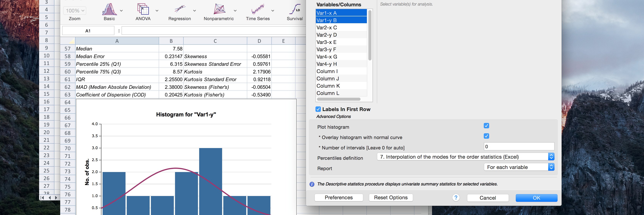Click the Histogram for Var1-y chart
This screenshot has width=644, height=215.
[x=186, y=157]
